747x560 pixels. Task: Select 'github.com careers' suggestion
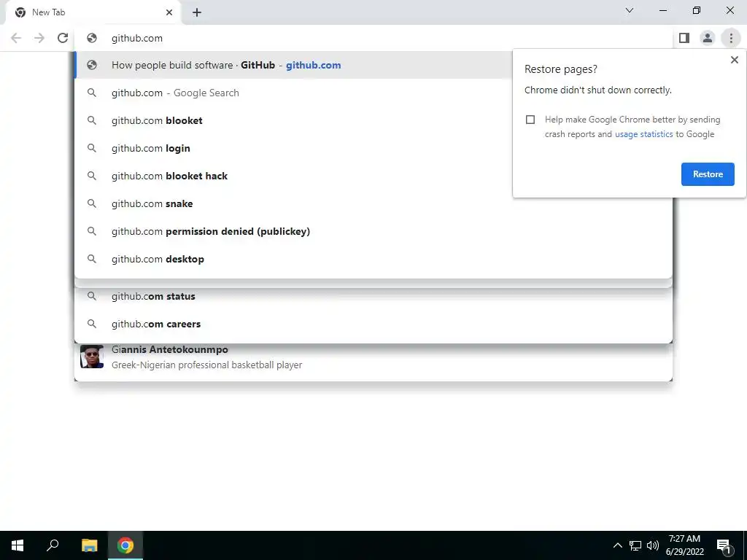[373, 324]
